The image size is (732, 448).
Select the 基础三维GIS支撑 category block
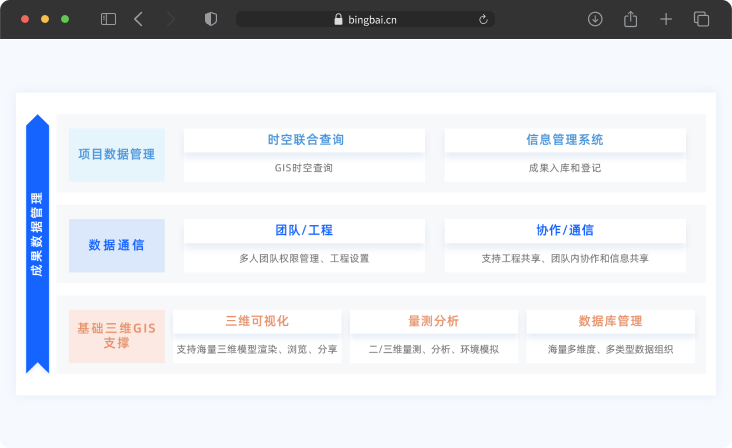click(x=116, y=335)
